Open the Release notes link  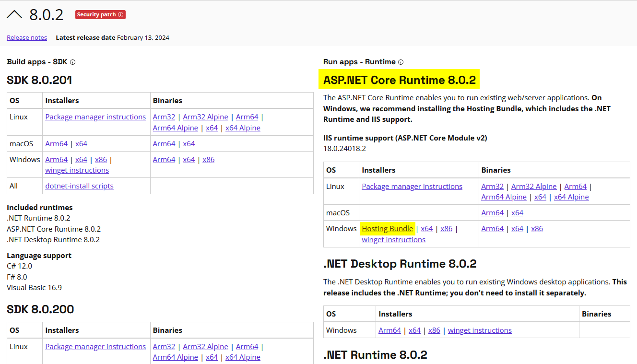tap(27, 37)
